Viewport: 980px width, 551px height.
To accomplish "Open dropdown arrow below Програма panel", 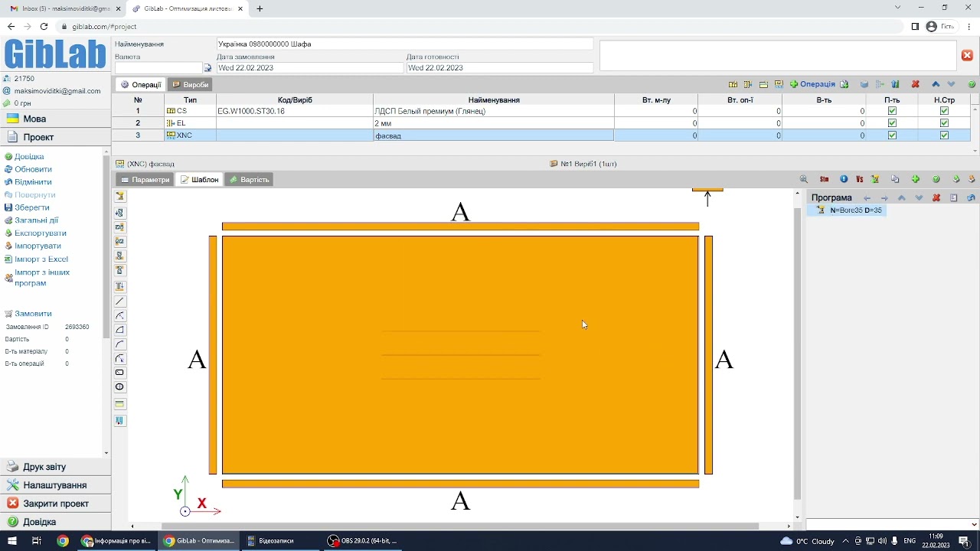I will (x=974, y=524).
